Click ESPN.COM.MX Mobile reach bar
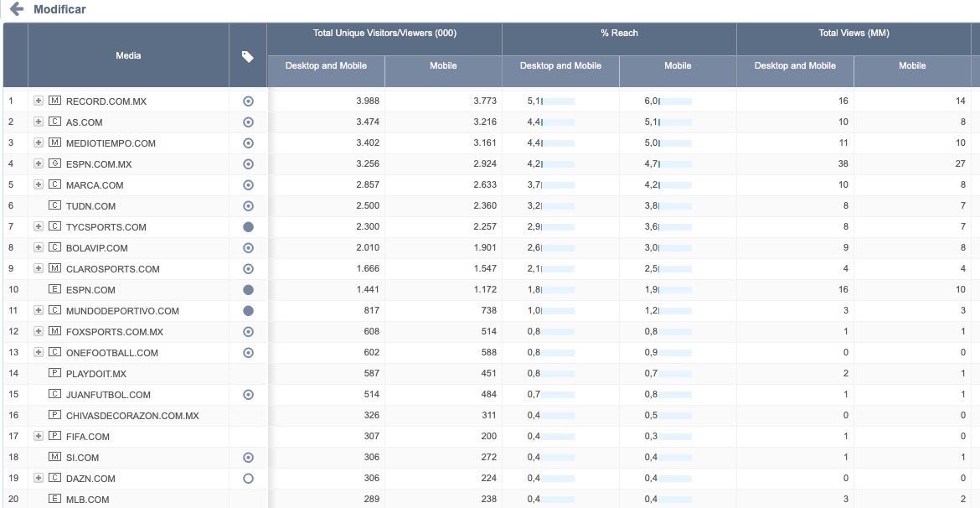Image resolution: width=980 pixels, height=508 pixels. tap(675, 164)
